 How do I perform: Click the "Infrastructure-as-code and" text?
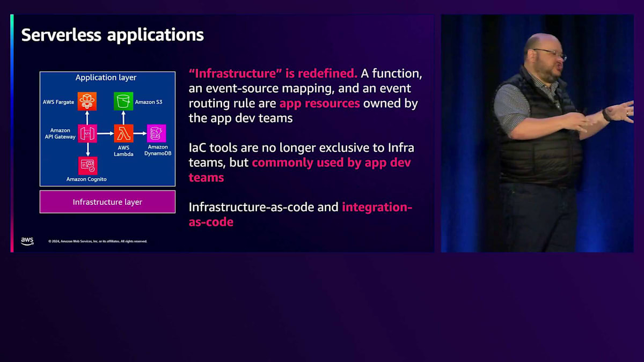264,206
